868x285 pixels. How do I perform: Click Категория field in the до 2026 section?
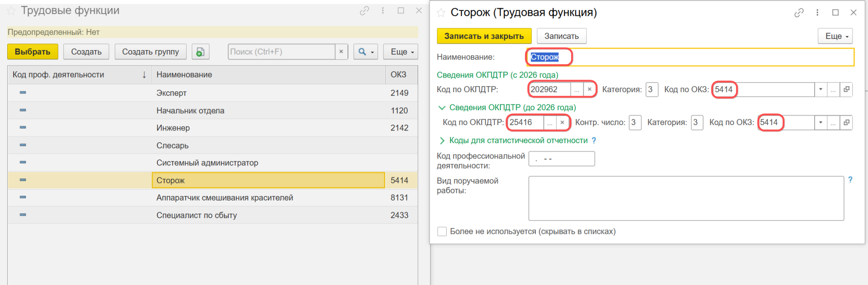point(697,122)
